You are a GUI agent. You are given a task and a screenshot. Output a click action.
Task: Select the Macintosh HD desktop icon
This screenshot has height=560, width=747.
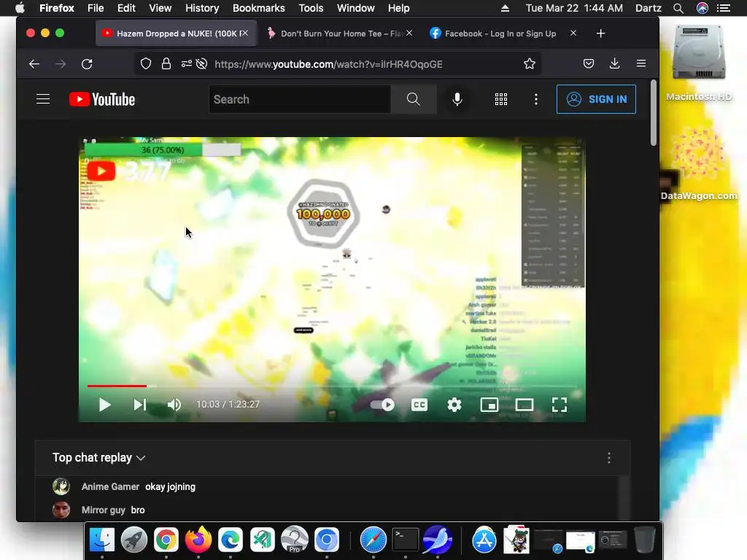click(x=699, y=63)
